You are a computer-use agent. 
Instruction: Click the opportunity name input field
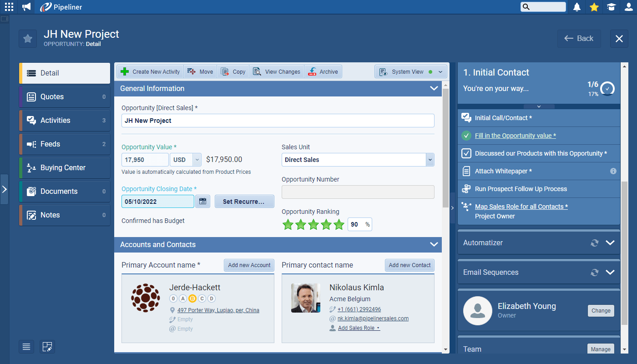[278, 121]
